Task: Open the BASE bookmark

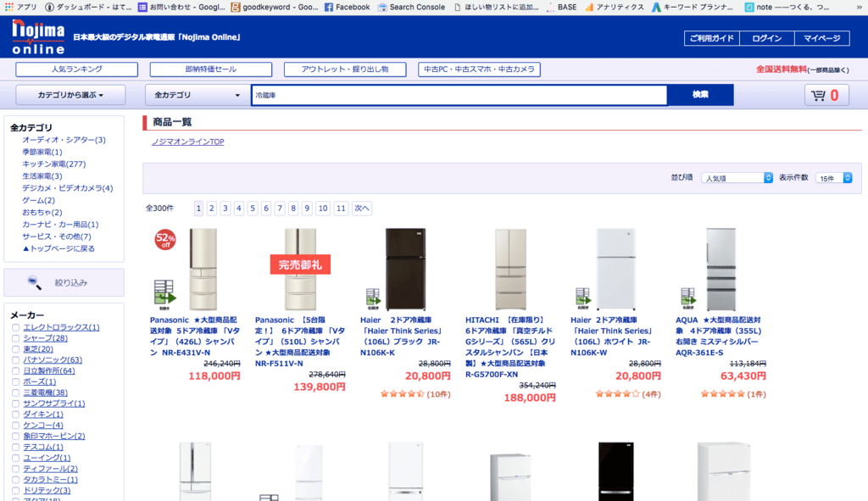Action: point(561,7)
